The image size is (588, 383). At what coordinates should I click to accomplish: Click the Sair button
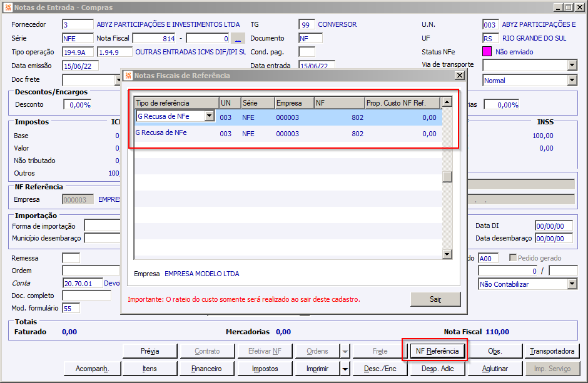435,299
